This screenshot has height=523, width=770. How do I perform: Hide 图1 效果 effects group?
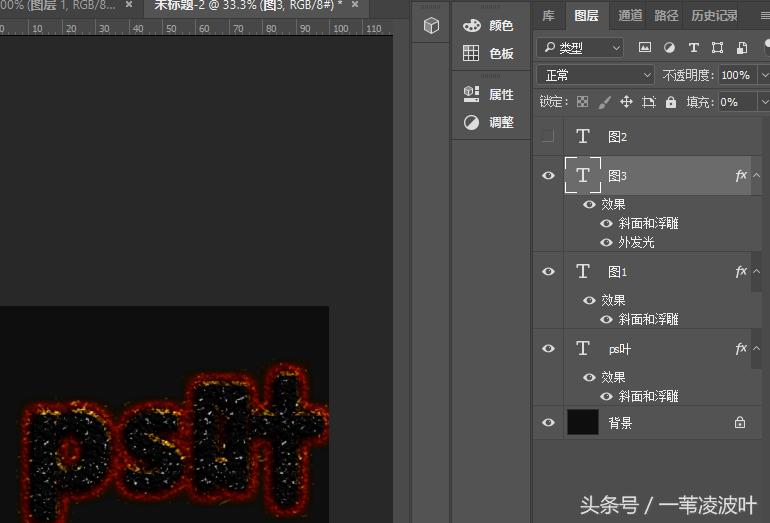pyautogui.click(x=589, y=300)
